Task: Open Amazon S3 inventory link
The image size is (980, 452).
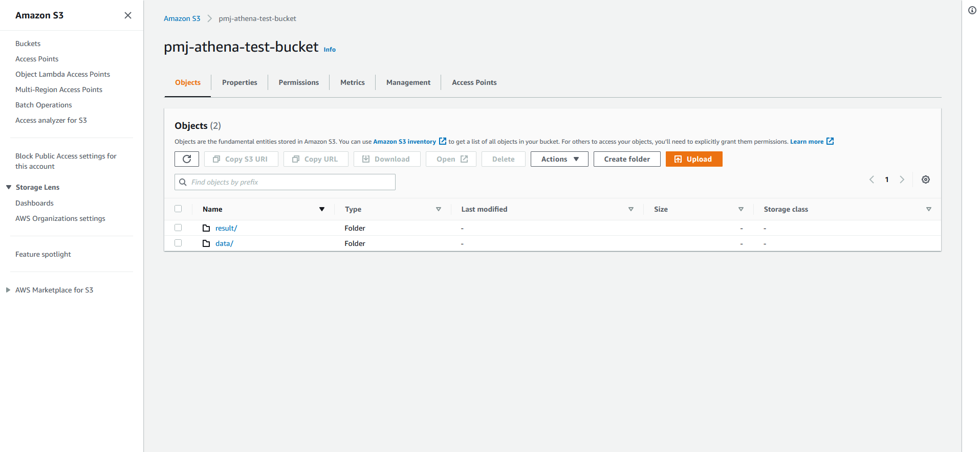Action: point(404,142)
